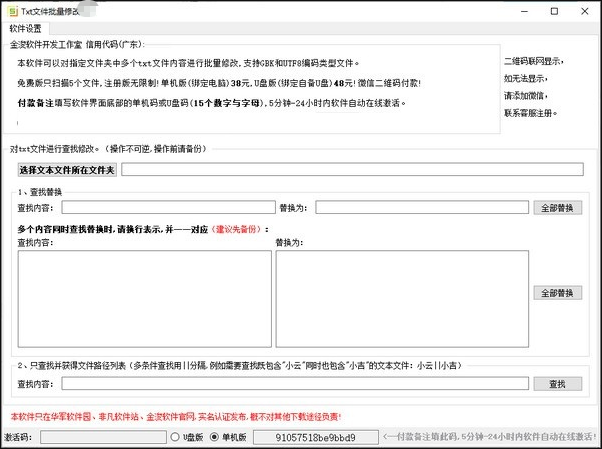The image size is (602, 449).
Task: Click the 对txt文件进行查找修改 section label
Action: [x=108, y=149]
